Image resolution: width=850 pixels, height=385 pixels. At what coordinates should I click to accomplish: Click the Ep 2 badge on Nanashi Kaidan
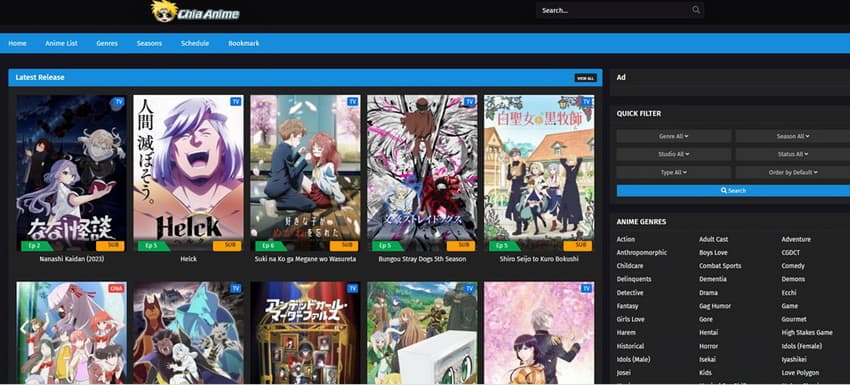[35, 246]
